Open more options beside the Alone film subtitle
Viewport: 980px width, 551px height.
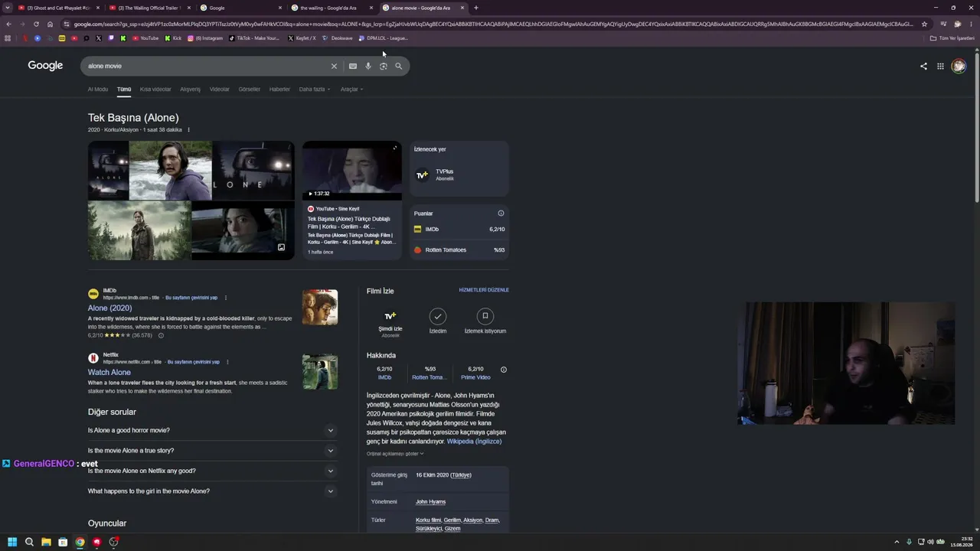pos(188,130)
